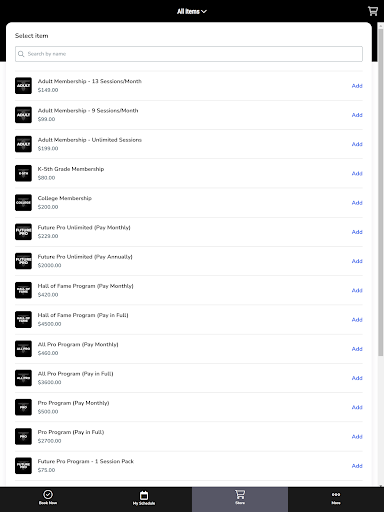
Task: Add All Pro Program Pay in Full
Action: pyautogui.click(x=357, y=378)
